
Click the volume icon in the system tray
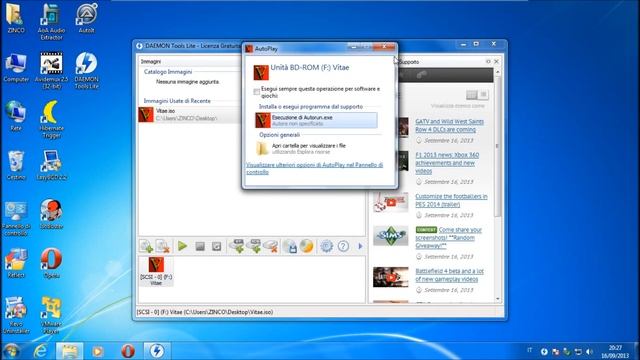[589, 351]
